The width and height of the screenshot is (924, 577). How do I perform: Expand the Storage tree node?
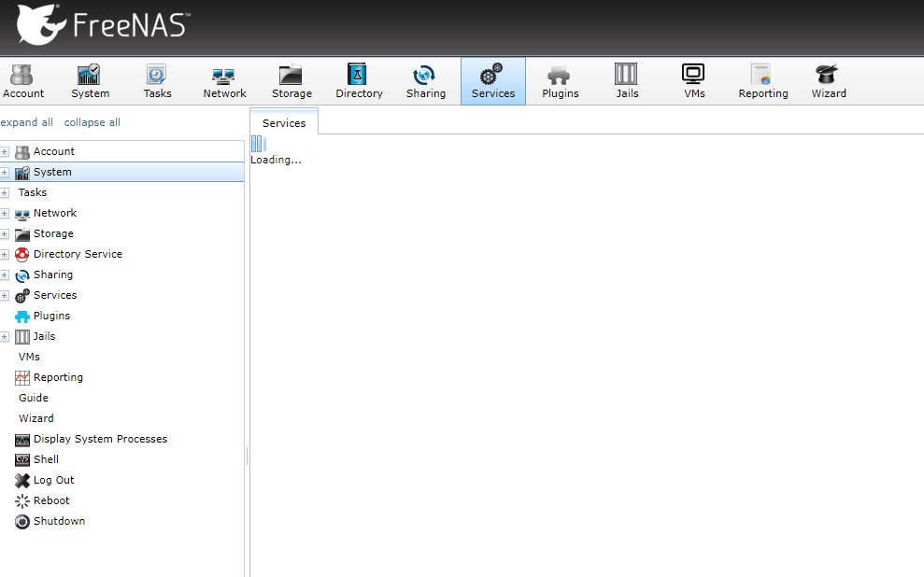click(x=4, y=234)
